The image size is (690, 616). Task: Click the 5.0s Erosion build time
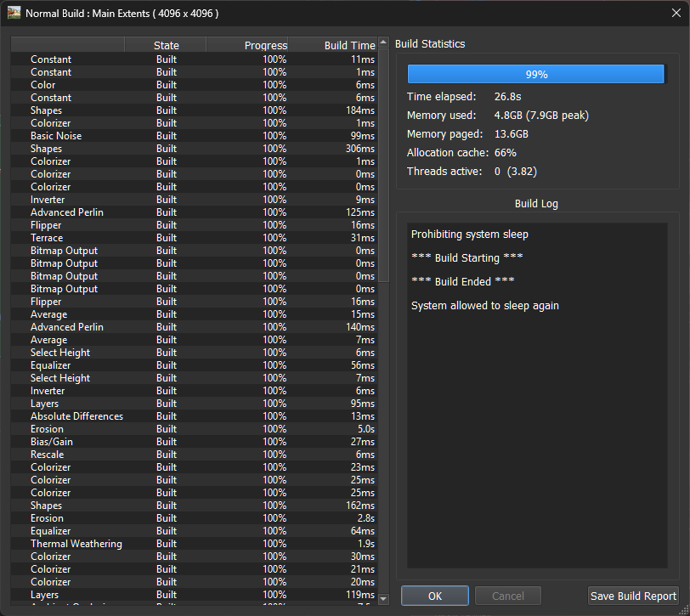pyautogui.click(x=366, y=429)
